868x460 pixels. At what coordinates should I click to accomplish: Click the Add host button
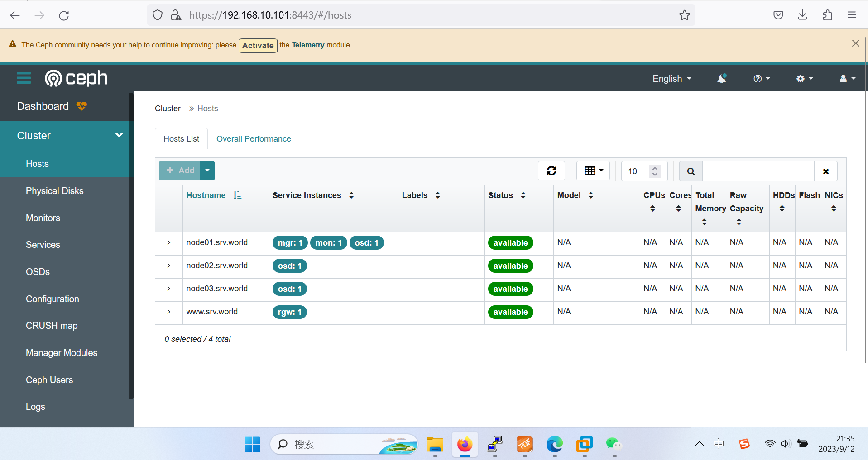180,171
